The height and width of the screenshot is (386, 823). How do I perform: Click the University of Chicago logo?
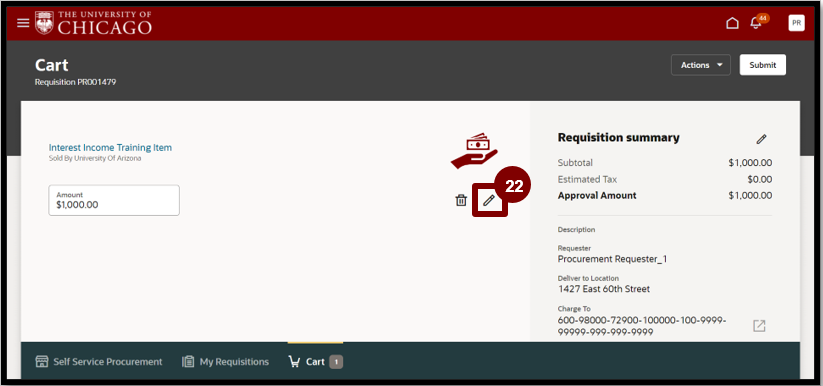[x=93, y=23]
